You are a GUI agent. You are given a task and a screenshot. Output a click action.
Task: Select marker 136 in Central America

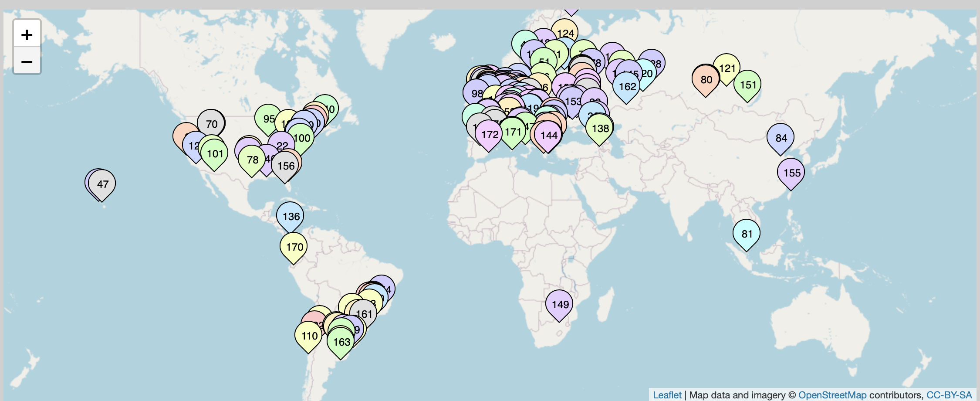click(291, 217)
